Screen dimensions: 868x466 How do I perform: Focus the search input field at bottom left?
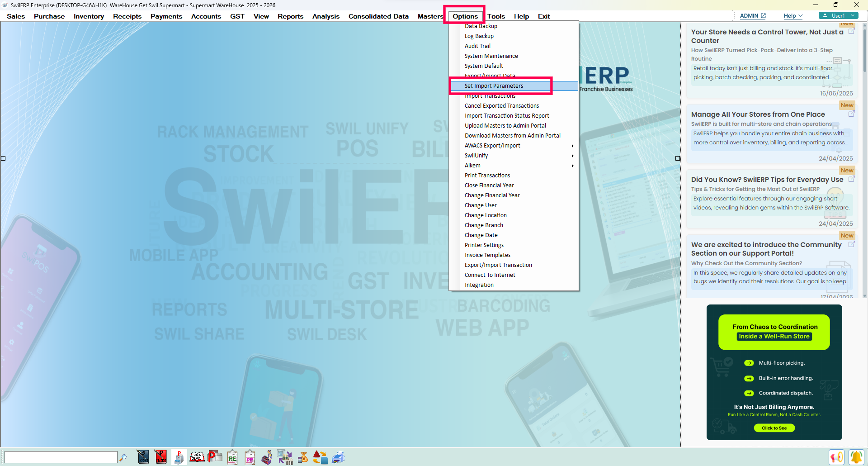click(x=61, y=457)
